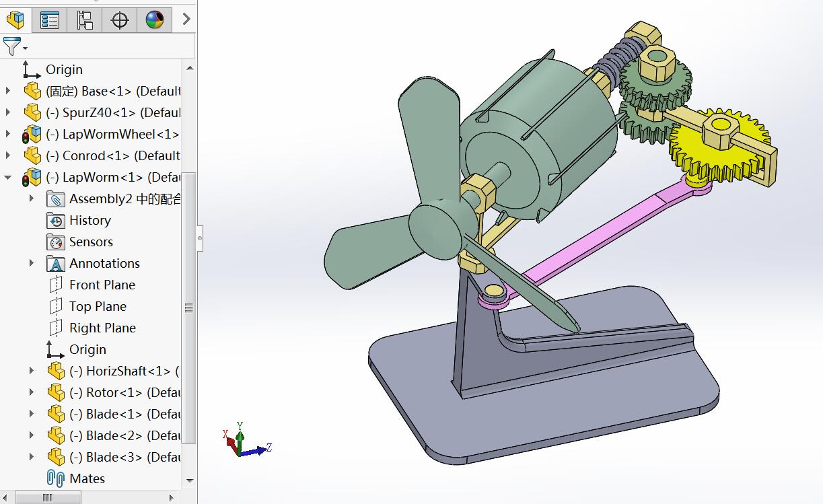Expand the Base<1> component
The image size is (823, 504).
pos(8,91)
